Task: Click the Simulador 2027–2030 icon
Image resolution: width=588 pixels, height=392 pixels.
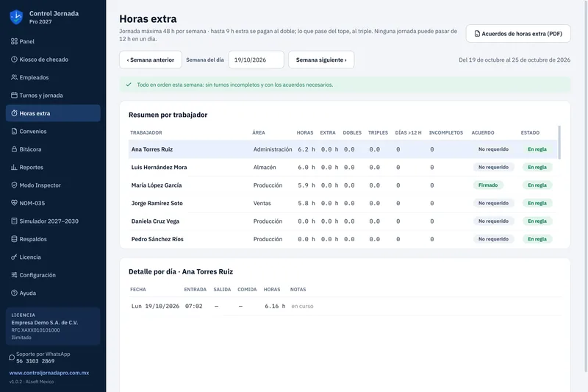Action: 14,221
